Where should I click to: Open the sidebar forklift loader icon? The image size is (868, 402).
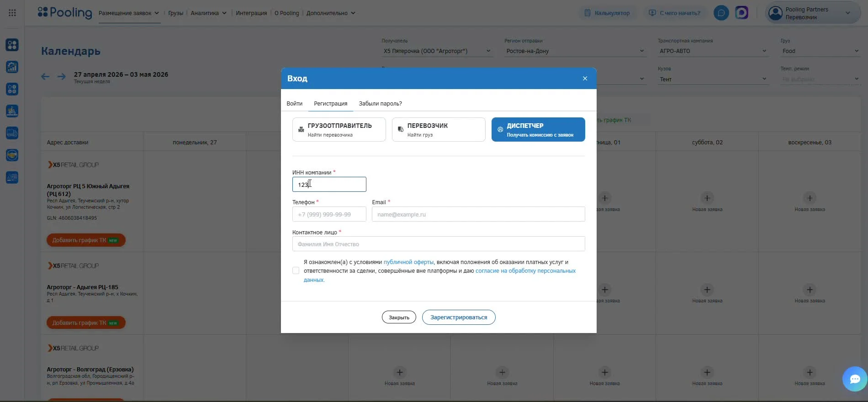click(12, 111)
